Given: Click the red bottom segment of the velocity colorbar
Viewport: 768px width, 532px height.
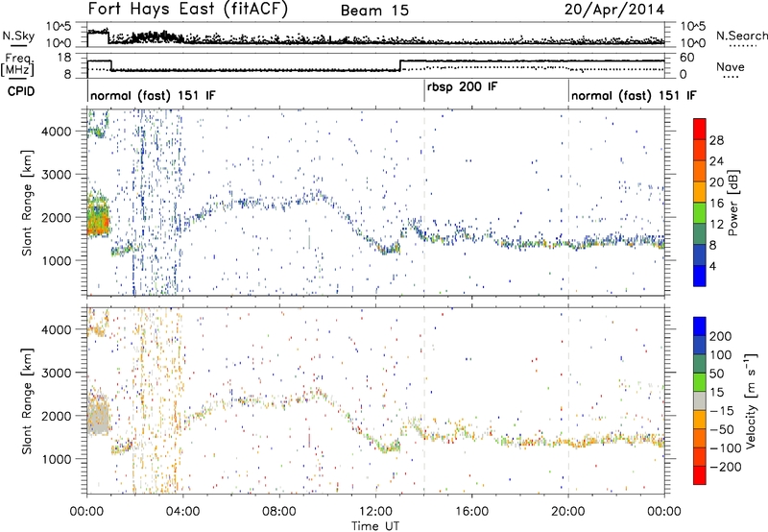Looking at the screenshot, I should click(x=700, y=475).
